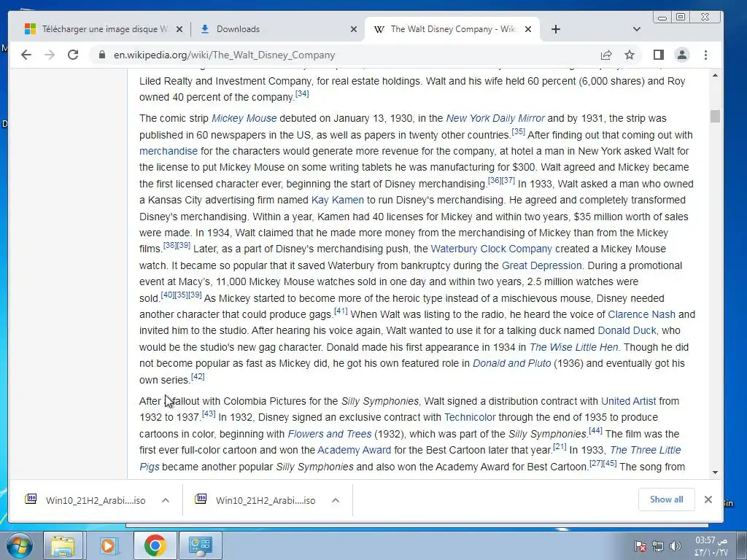747x560 pixels.
Task: Click page scrollbar up arrow
Action: [x=715, y=75]
